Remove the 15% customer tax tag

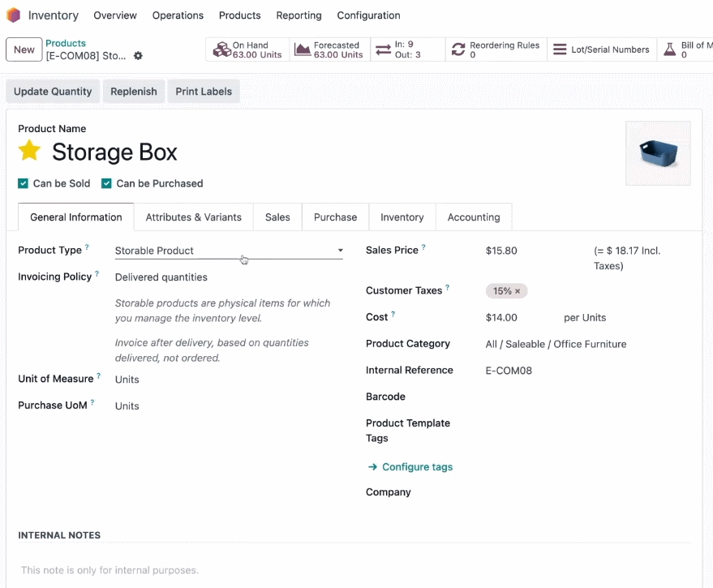pos(518,291)
